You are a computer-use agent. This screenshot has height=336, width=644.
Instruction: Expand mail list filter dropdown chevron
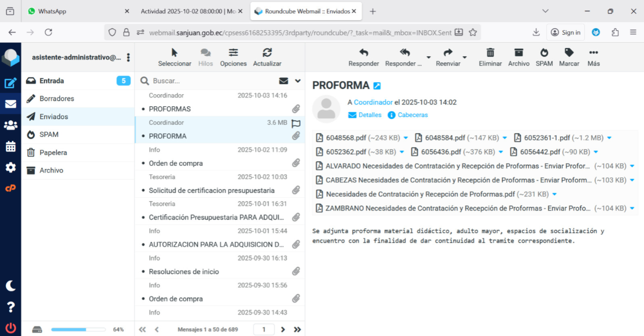298,81
